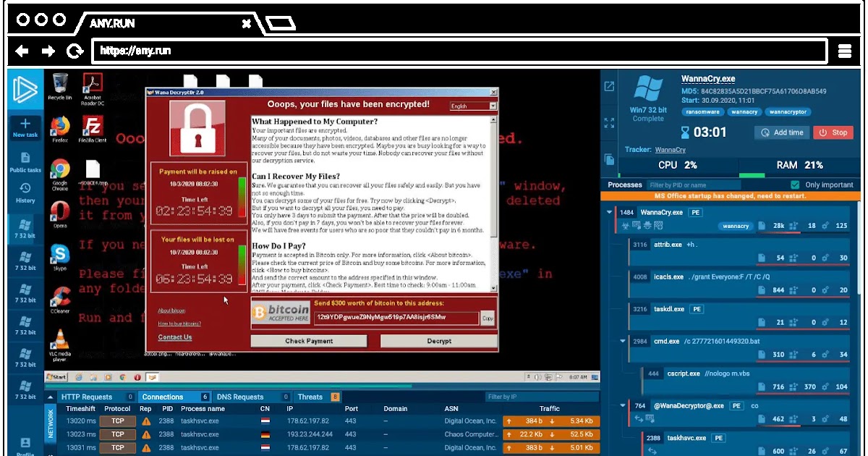Open a new browser tab
Viewport: 868px width, 456px height.
tap(280, 23)
